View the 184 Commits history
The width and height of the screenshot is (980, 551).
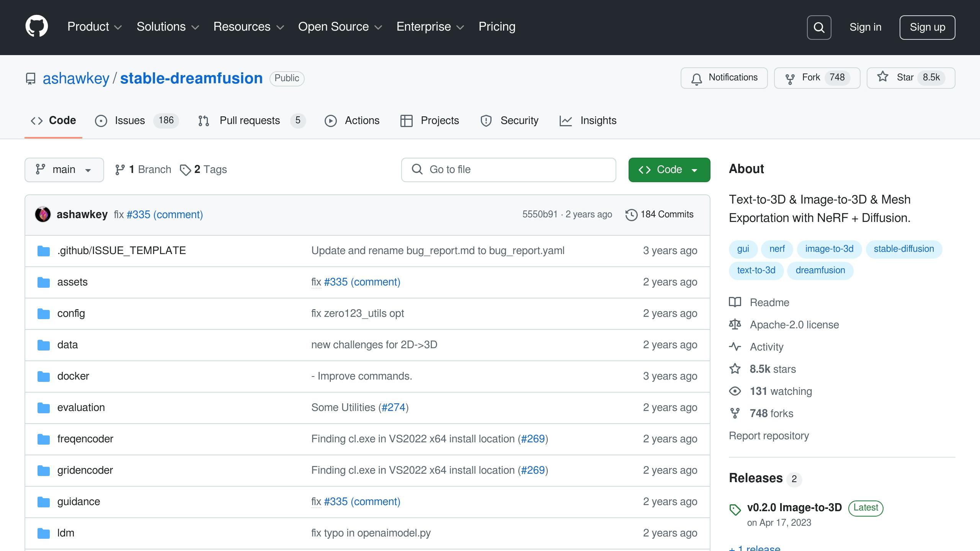click(x=660, y=215)
